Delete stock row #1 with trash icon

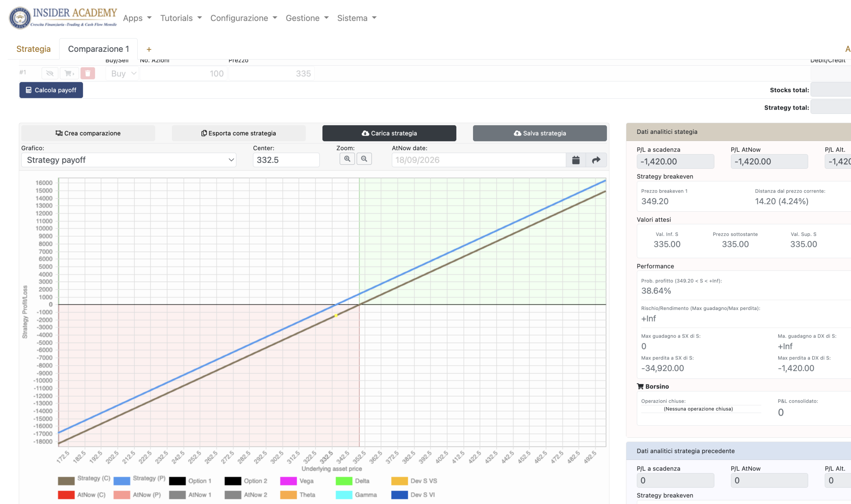tap(88, 73)
